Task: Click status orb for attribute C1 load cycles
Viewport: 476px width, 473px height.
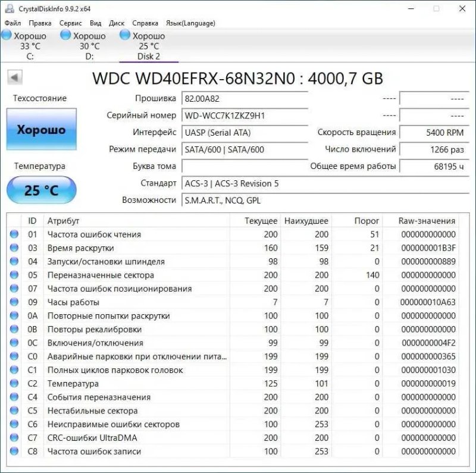Action: click(x=14, y=370)
